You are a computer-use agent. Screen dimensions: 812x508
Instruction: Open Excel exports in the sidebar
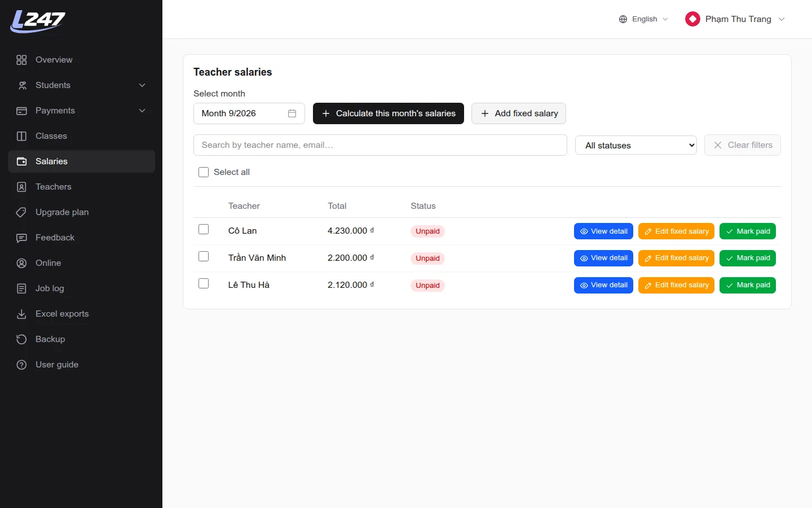click(82, 314)
